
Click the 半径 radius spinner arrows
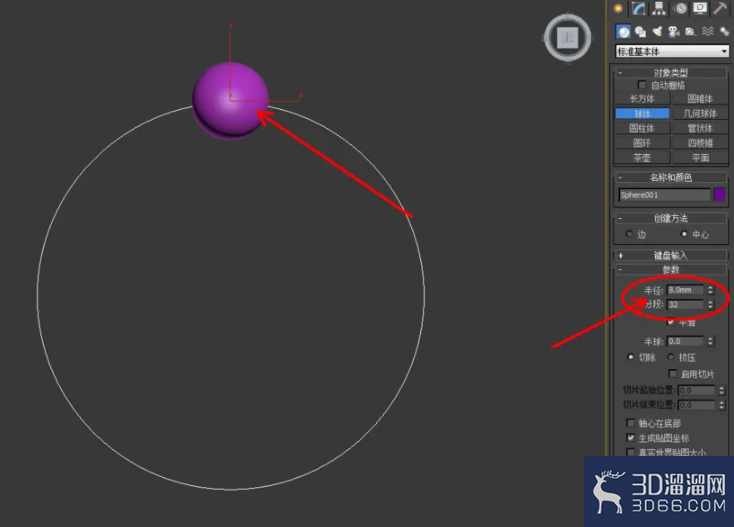[711, 290]
